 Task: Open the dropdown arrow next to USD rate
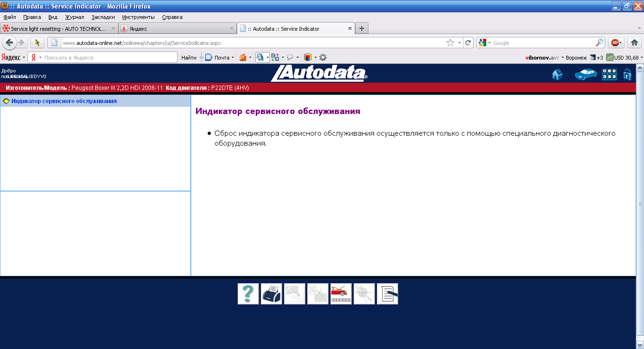tap(641, 58)
